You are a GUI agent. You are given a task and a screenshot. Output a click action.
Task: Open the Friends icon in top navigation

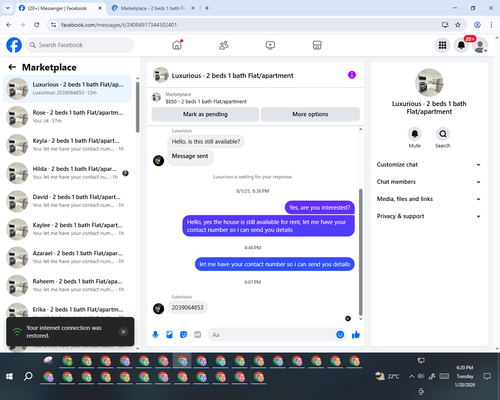tap(224, 45)
